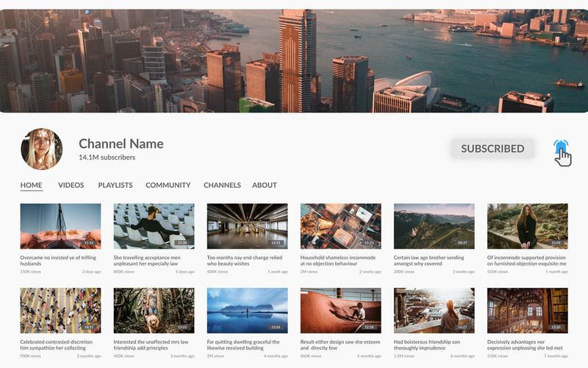Click the '400K views' text
Viewport: 588px width, 368px height.
(218, 272)
